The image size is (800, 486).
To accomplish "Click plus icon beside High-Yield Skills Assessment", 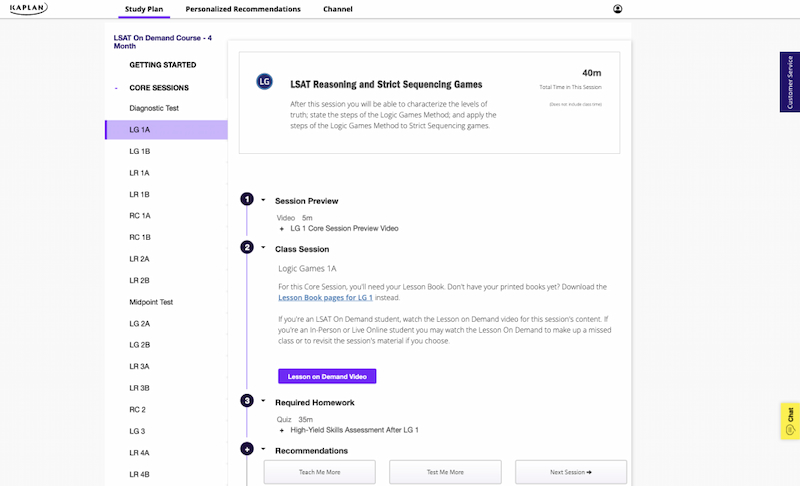I will coord(282,430).
